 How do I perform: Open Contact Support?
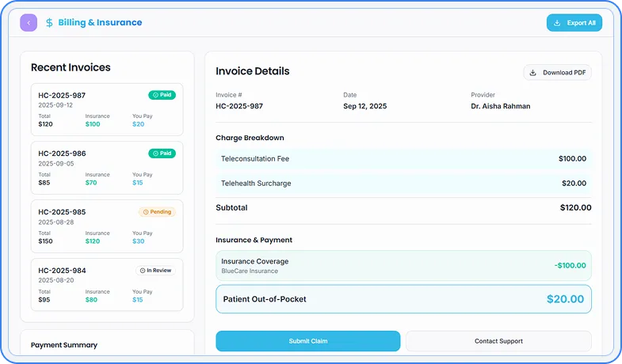498,341
